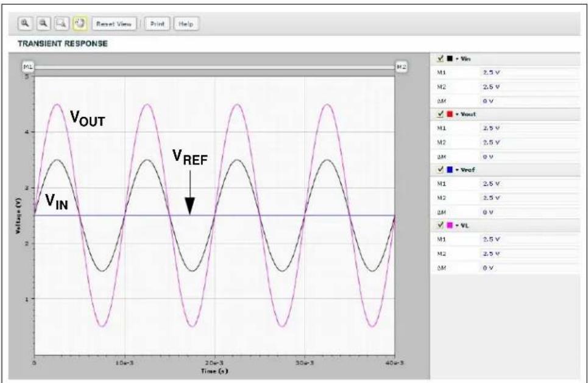Collapse the Vin section arrow
The image size is (588, 383).
tap(457, 59)
